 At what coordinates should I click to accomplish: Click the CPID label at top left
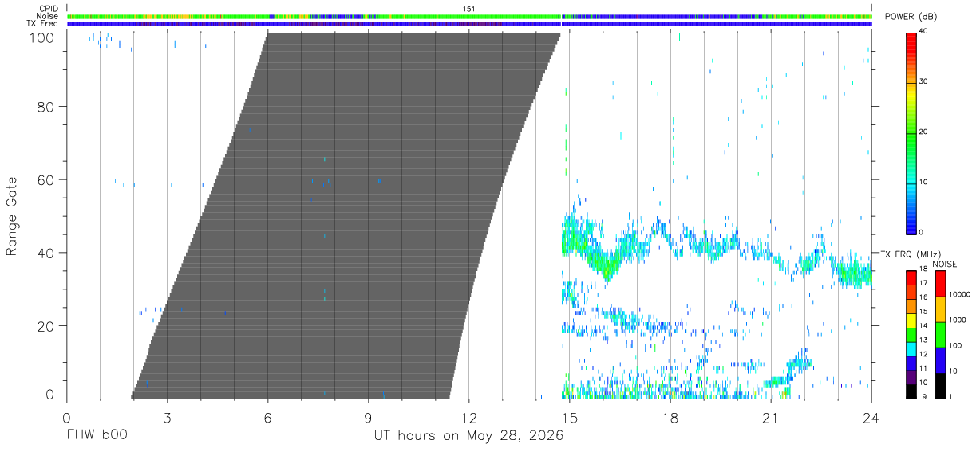click(49, 8)
